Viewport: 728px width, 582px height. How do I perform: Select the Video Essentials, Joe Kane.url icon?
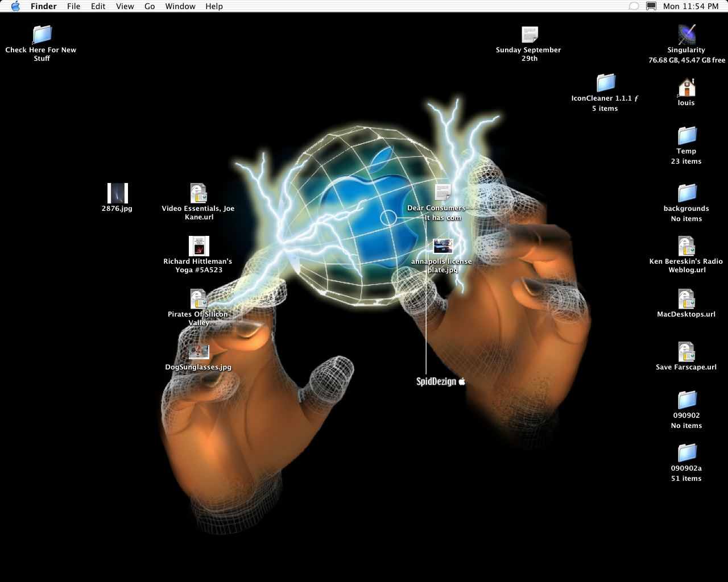(198, 193)
